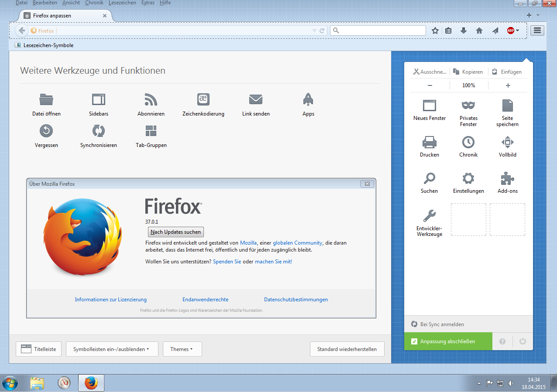Click the home toolbar icon
This screenshot has height=392, width=557.
point(479,31)
